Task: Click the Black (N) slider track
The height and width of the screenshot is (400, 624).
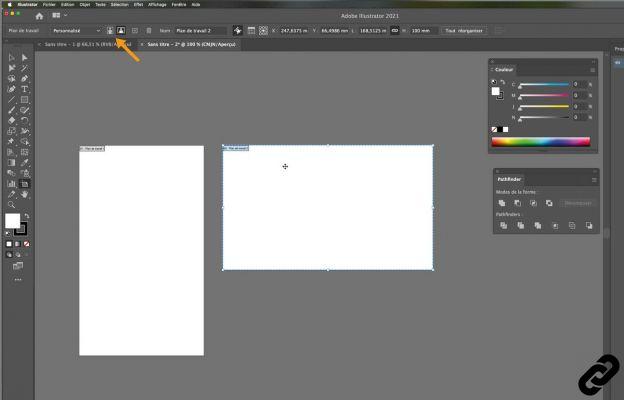Action: click(544, 117)
